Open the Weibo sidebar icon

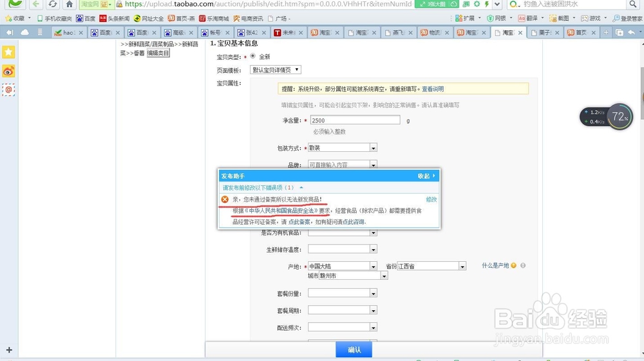click(8, 71)
